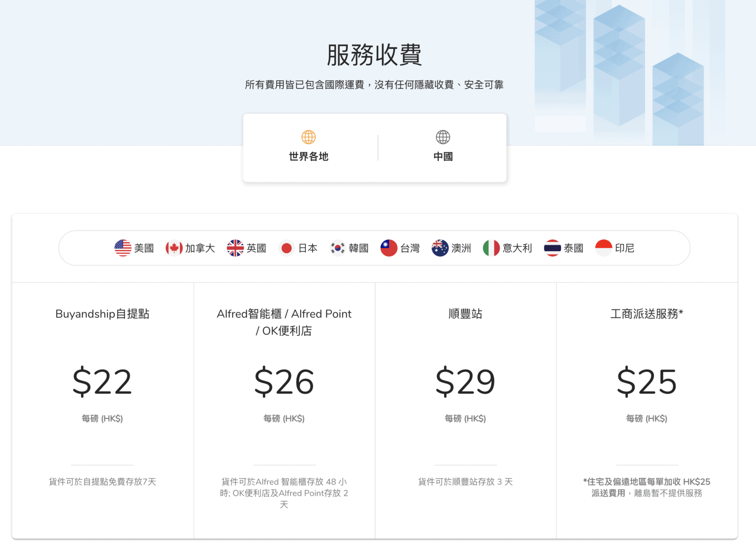
Task: Click the note 貨件可於順豐站存放 3 天
Action: click(x=465, y=482)
